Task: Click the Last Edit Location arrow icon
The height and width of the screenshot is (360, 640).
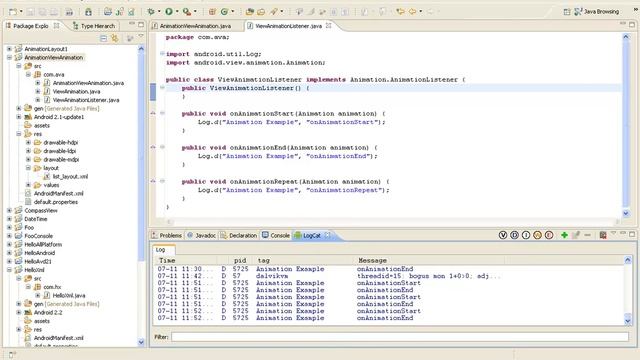Action: 400,12
